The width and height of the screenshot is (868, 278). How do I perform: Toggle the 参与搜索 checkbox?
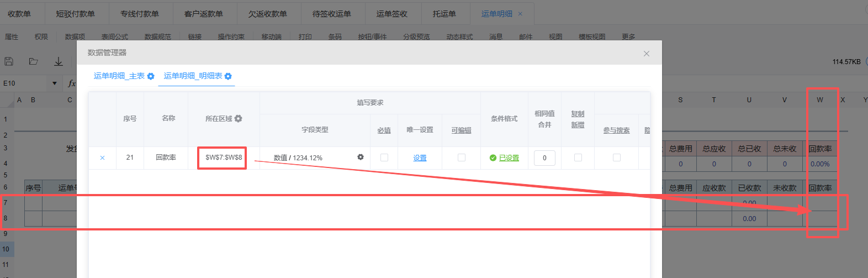[617, 158]
